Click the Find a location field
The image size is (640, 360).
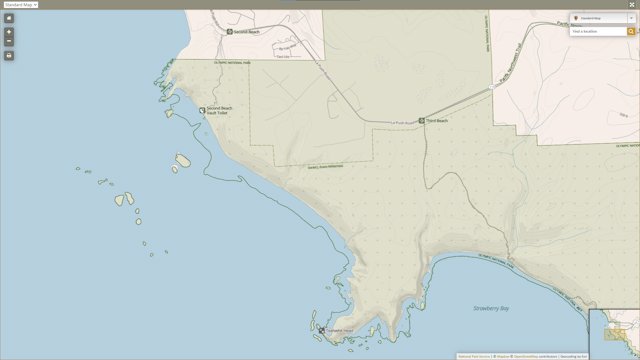click(x=598, y=31)
